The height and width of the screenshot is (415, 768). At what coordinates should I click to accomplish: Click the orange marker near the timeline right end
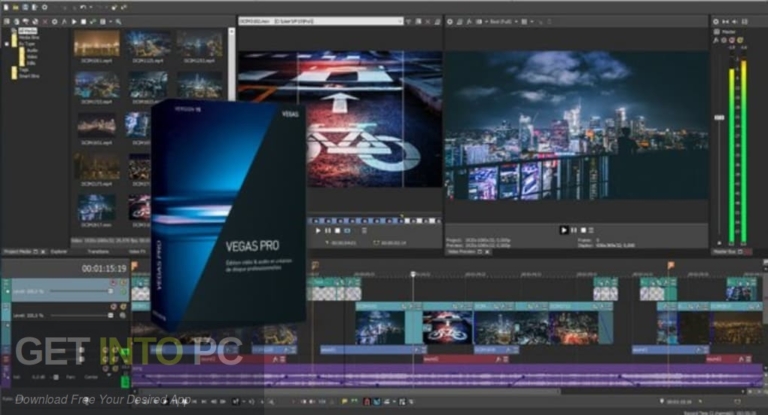(671, 266)
